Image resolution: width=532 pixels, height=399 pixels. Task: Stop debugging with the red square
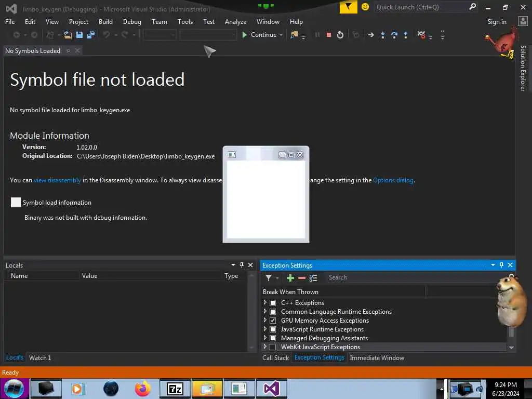328,35
